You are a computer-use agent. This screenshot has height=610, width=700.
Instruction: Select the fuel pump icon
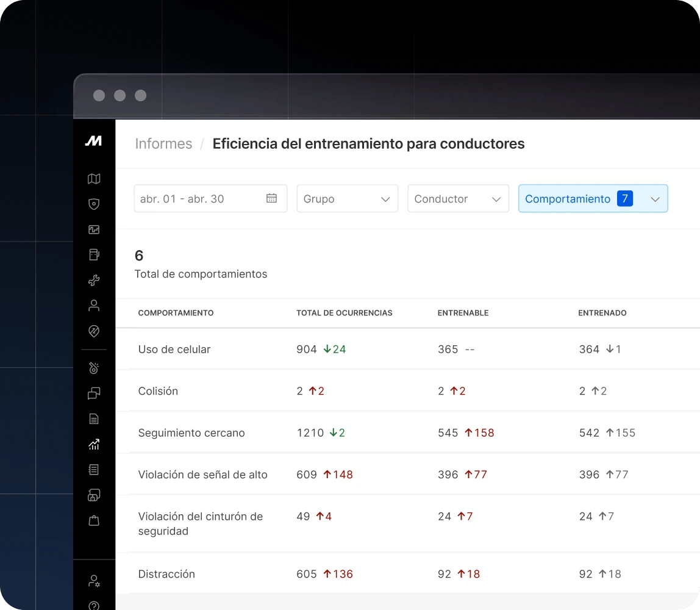point(93,255)
